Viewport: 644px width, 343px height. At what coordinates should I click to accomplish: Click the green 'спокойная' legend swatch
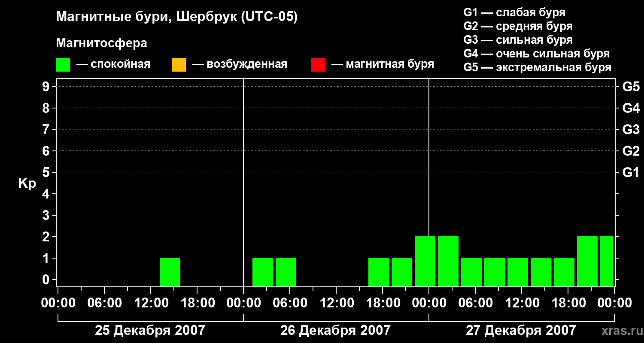click(x=63, y=65)
